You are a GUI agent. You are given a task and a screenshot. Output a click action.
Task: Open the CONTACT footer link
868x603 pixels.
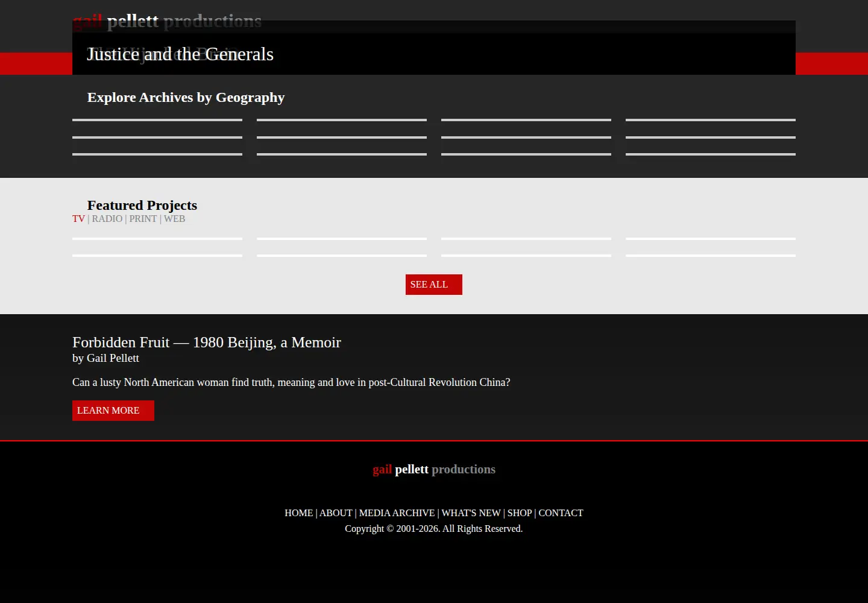point(561,513)
